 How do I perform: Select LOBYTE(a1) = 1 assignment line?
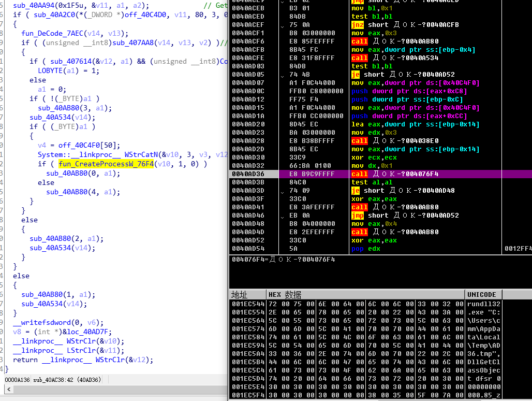click(68, 70)
